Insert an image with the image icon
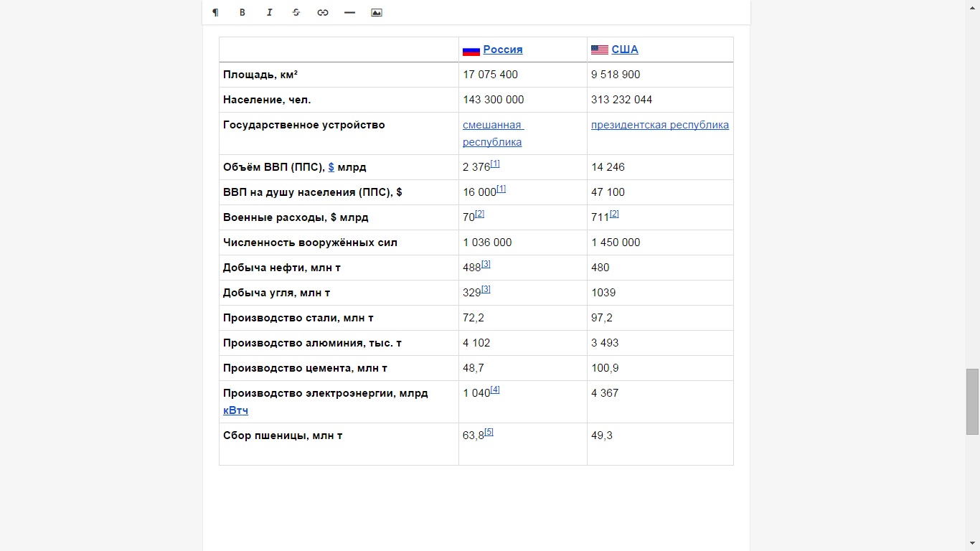The height and width of the screenshot is (551, 980). coord(377,12)
